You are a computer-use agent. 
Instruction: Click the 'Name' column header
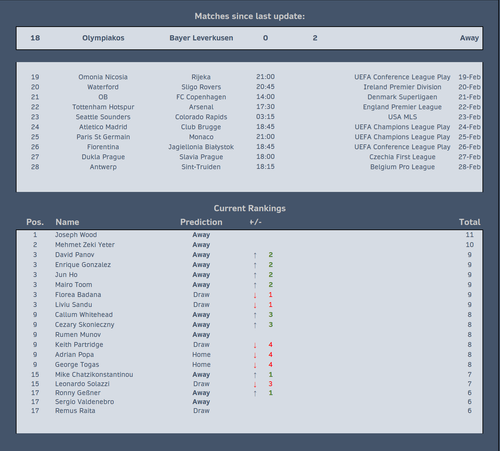point(67,222)
